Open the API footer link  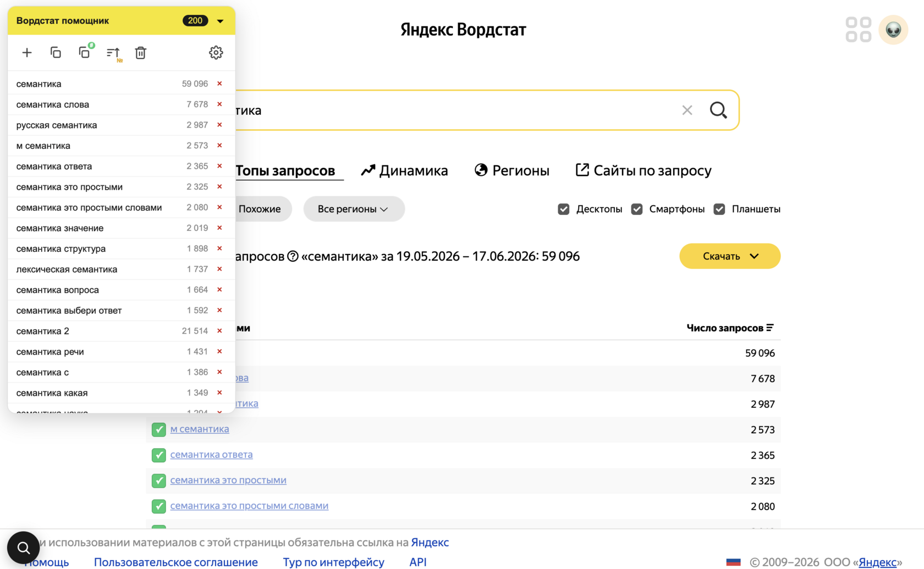(418, 562)
